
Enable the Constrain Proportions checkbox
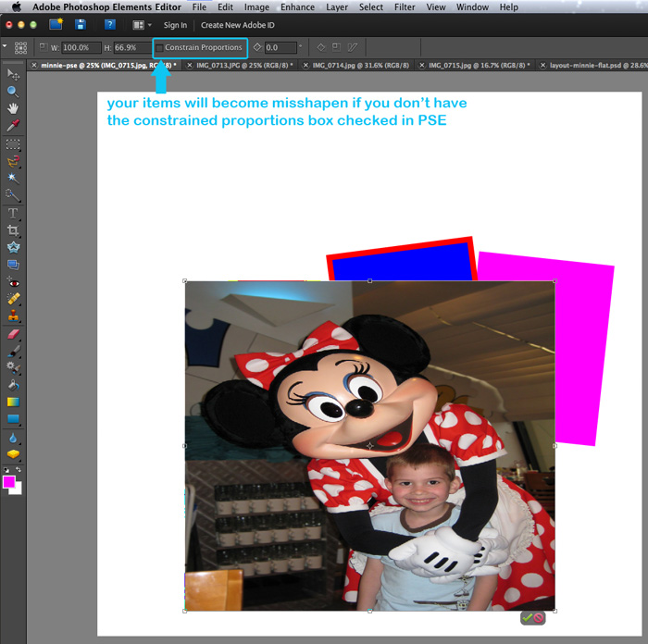[x=159, y=48]
